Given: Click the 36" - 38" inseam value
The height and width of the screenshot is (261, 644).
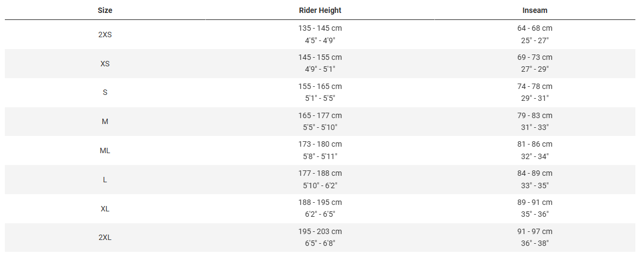Looking at the screenshot, I should [x=535, y=243].
